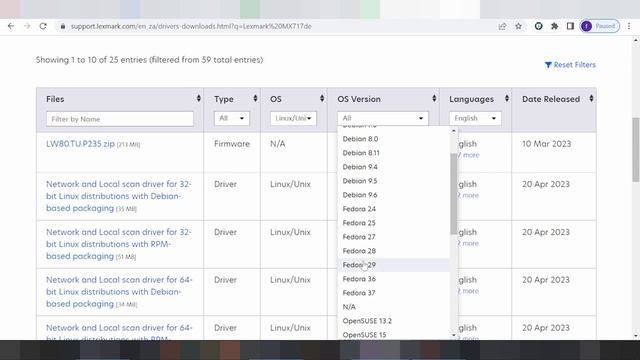Pick Debian 9.6 option
This screenshot has height=360, width=640.
coord(393,195)
